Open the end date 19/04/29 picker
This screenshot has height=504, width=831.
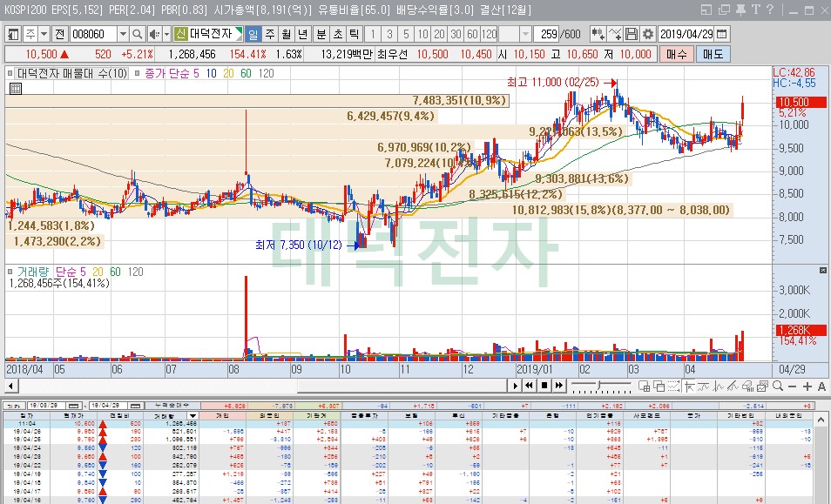[136, 406]
